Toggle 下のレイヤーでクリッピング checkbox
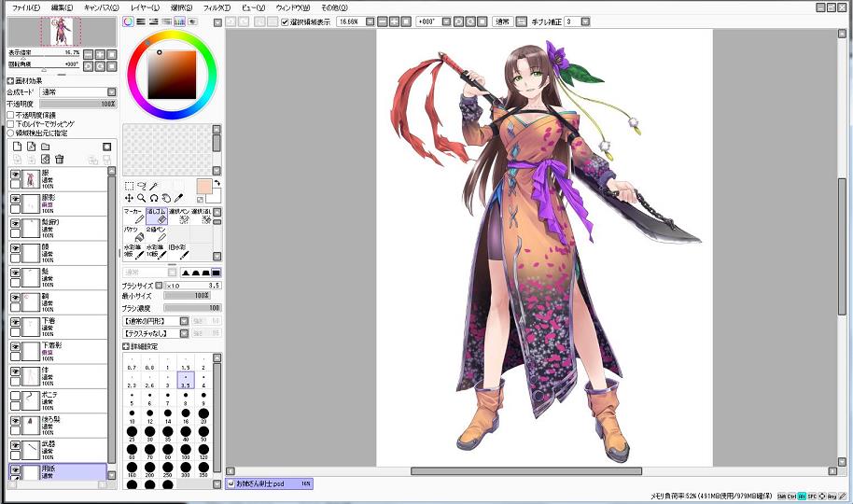 (x=10, y=123)
